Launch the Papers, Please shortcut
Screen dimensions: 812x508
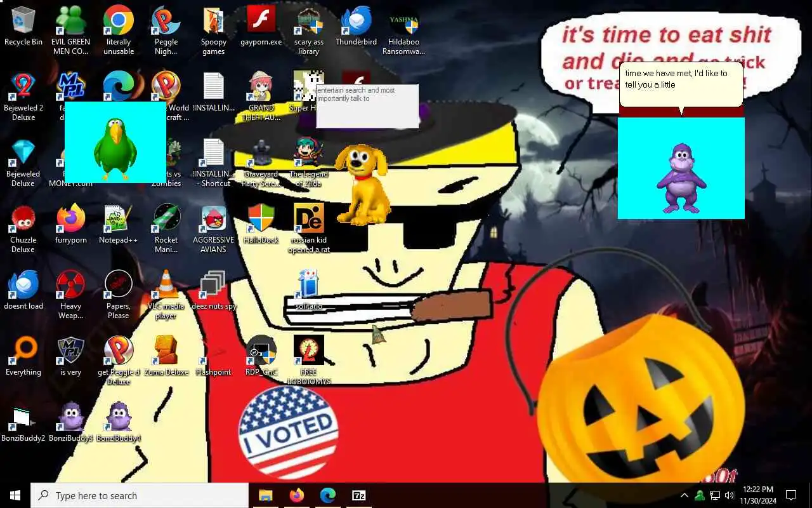pyautogui.click(x=119, y=295)
